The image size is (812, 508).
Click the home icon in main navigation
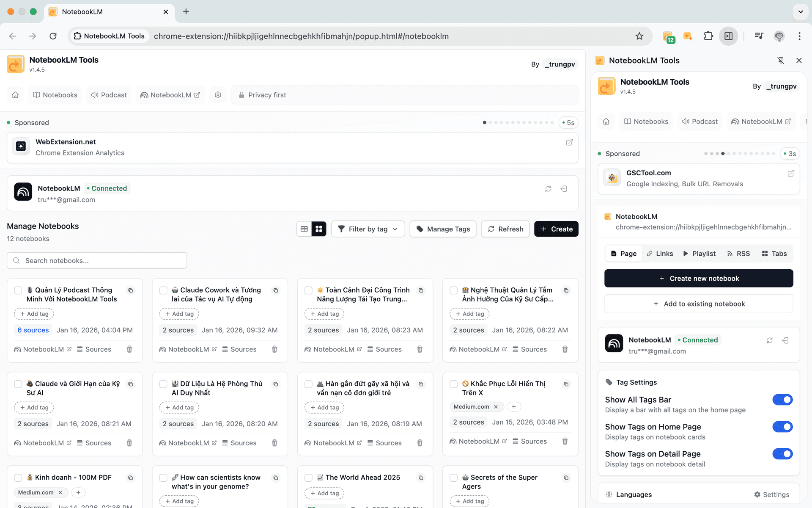tap(15, 95)
